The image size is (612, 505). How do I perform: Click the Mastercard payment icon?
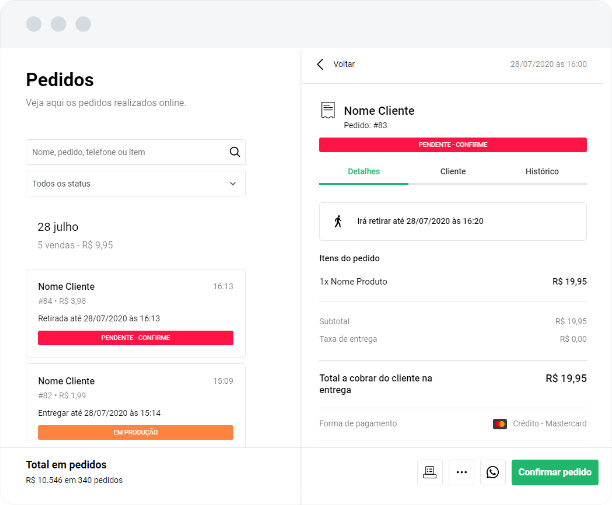tap(500, 424)
